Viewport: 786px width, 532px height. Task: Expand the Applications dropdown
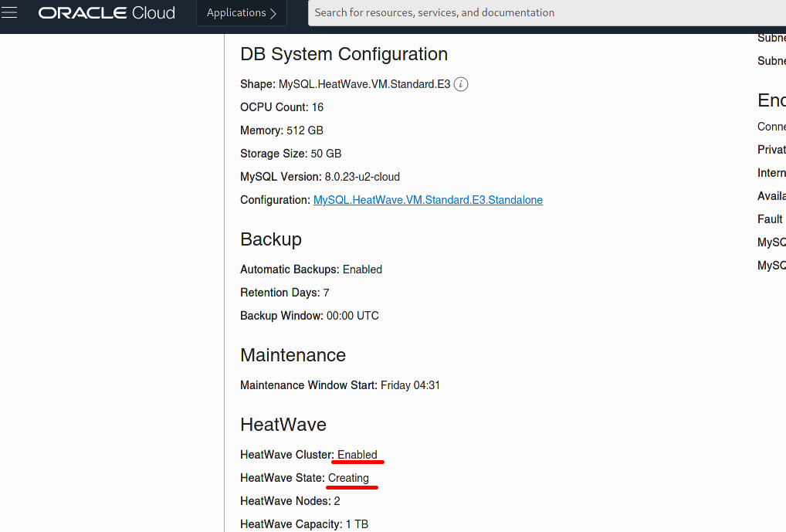tap(242, 13)
